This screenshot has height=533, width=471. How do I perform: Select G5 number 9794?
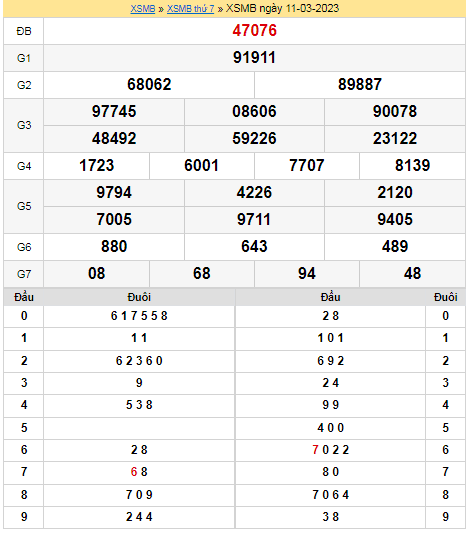click(114, 192)
